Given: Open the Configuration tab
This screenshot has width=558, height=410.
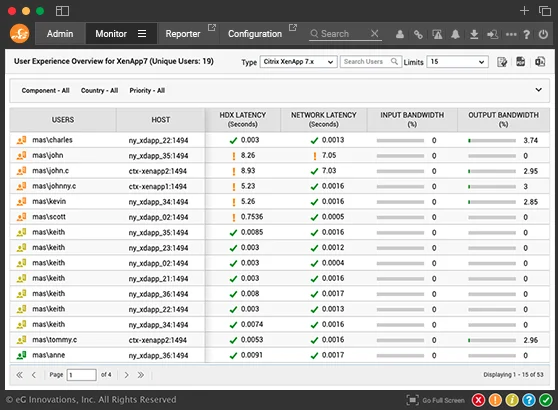Looking at the screenshot, I should coord(255,34).
